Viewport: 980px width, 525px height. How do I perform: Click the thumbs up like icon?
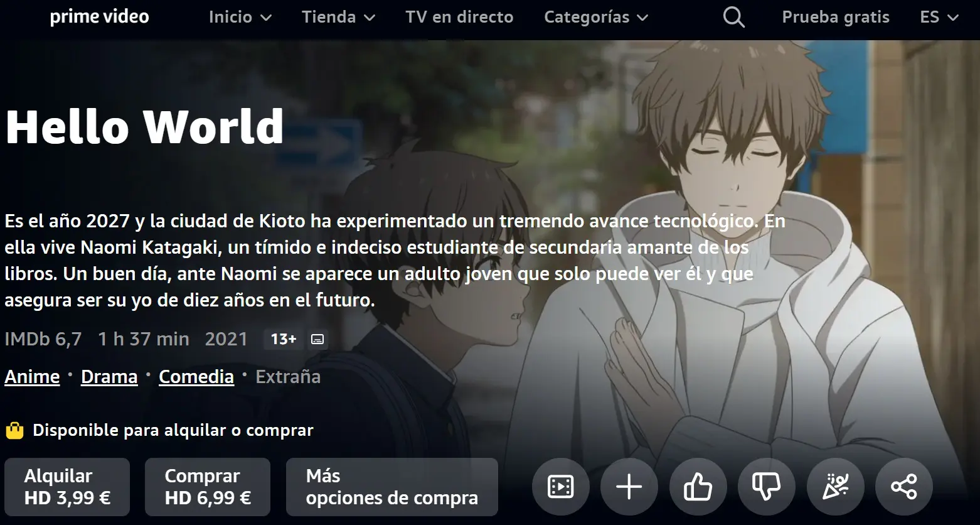click(698, 487)
